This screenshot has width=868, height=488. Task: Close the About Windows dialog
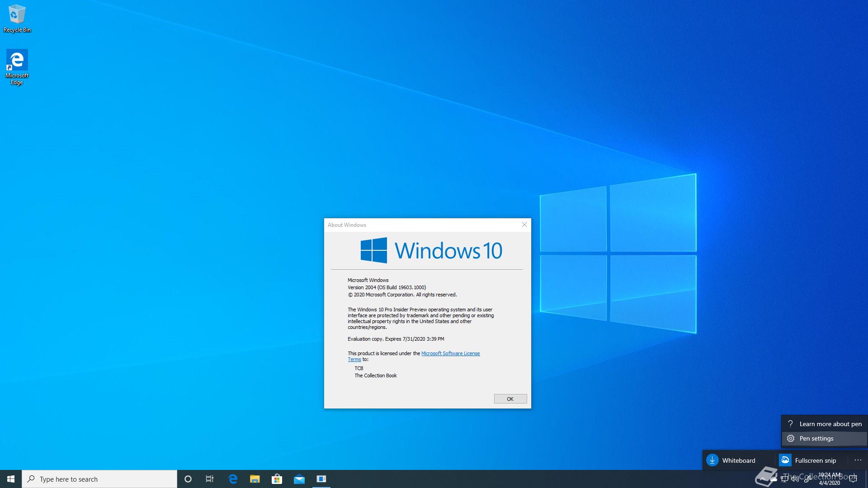point(524,225)
